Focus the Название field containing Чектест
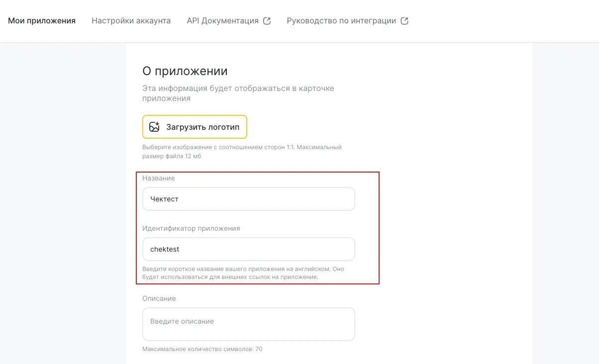The height and width of the screenshot is (364, 599). (x=248, y=199)
